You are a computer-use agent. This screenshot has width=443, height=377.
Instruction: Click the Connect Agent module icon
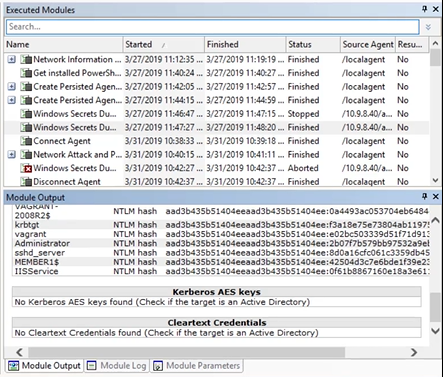click(26, 141)
